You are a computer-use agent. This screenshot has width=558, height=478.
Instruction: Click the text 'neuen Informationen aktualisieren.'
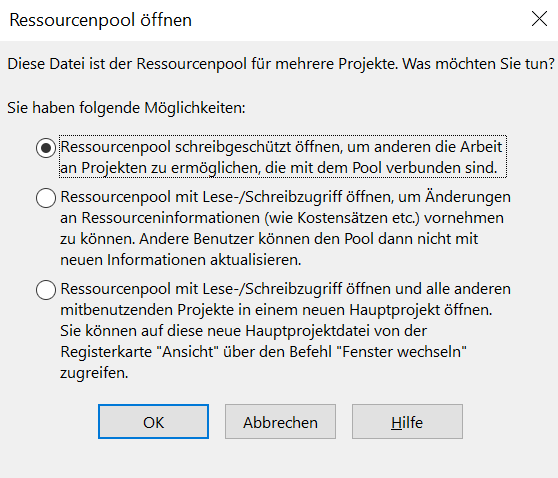click(x=181, y=260)
